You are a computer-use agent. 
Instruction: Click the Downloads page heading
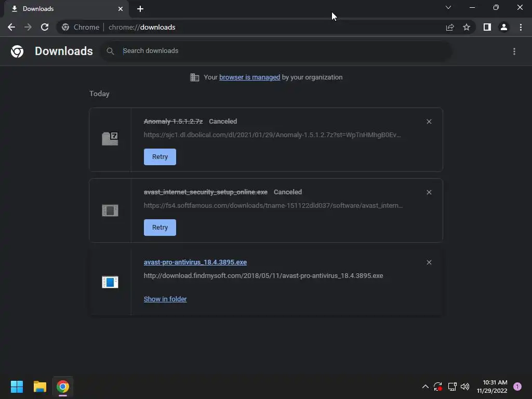point(64,51)
